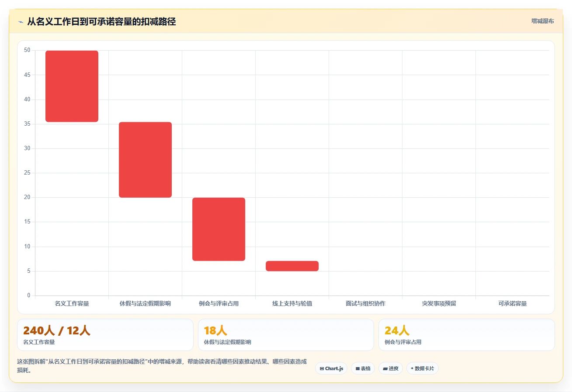Click the title 从名义工作日到可承诺容量的扣减路径

click(x=101, y=21)
